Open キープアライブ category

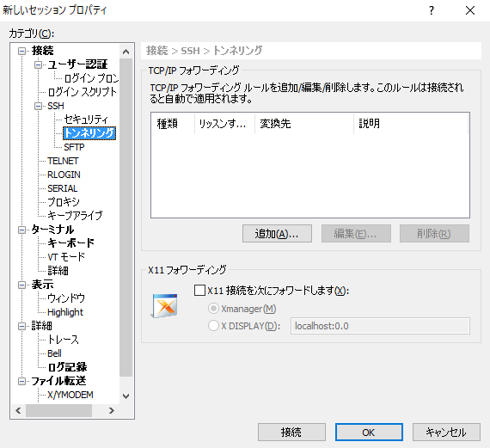[75, 216]
